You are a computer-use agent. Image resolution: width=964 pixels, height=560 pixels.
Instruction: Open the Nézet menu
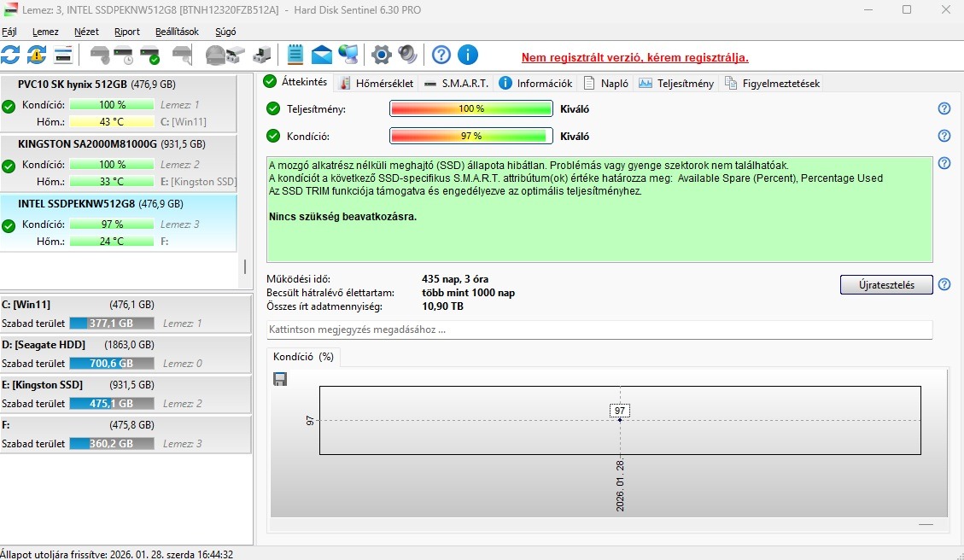tap(87, 32)
